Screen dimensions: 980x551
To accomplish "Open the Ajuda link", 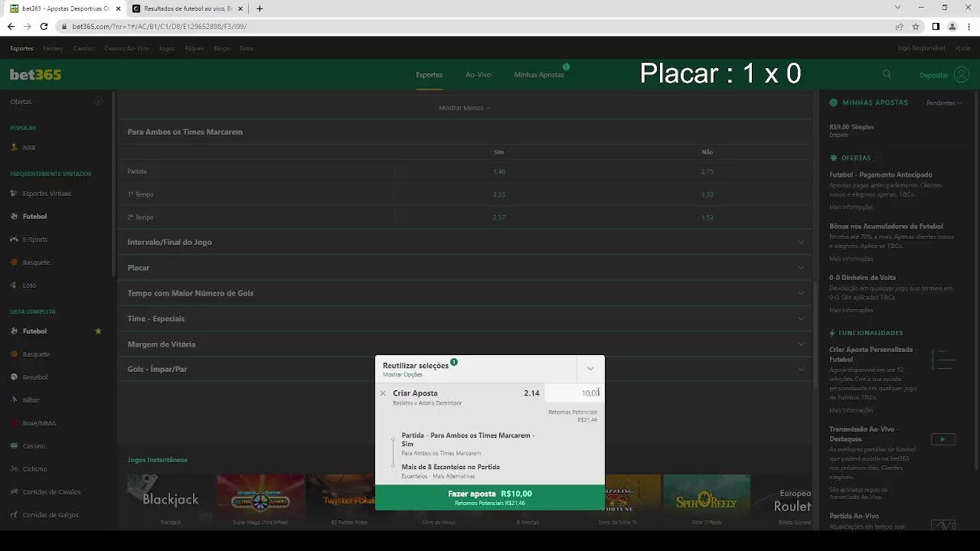I will (962, 48).
